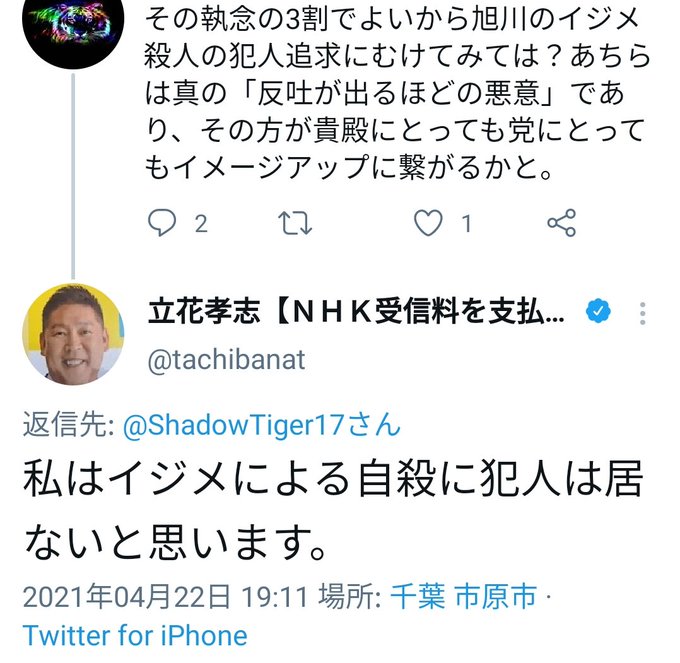Click the 2021年04月22日 19:11 timestamp
This screenshot has width=680, height=663.
[165, 597]
